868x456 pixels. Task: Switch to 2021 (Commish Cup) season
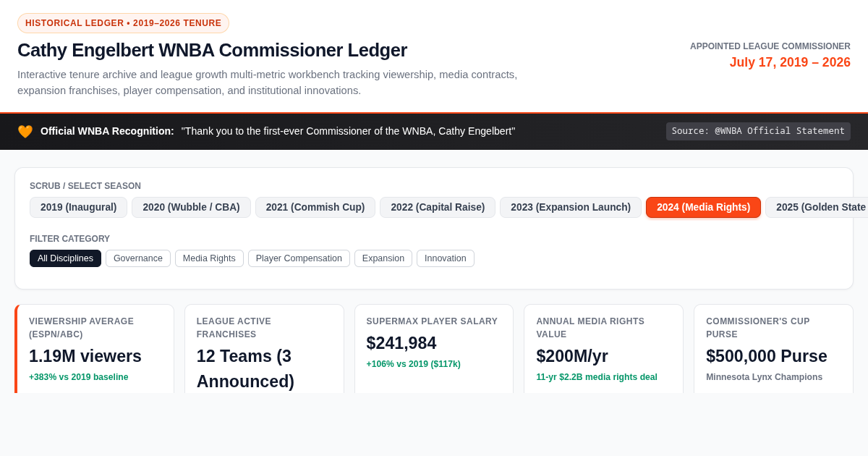(315, 207)
